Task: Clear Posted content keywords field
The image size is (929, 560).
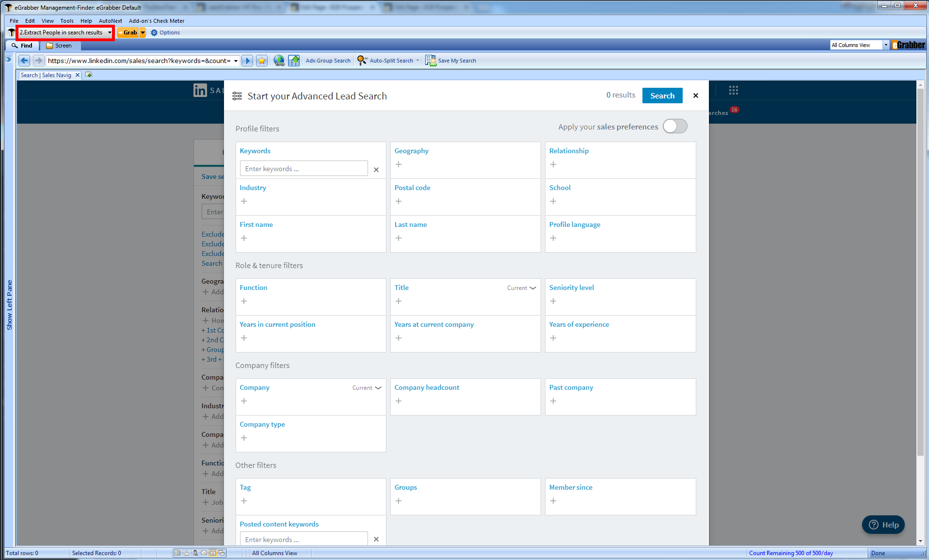Action: coord(376,539)
